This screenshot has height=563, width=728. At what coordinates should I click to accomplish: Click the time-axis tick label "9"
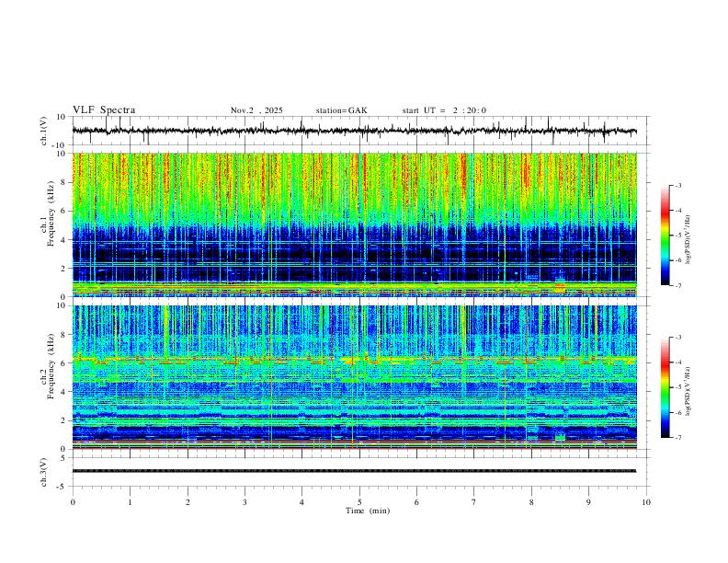coord(588,502)
